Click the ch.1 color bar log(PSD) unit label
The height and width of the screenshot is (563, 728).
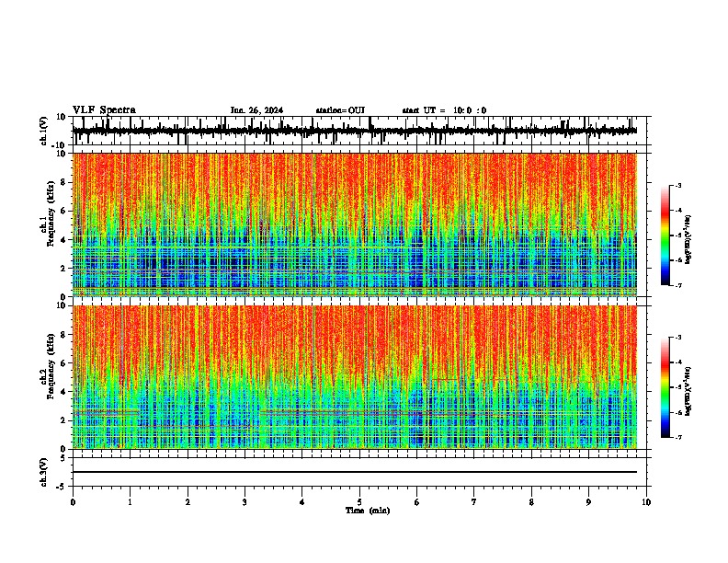tap(688, 240)
